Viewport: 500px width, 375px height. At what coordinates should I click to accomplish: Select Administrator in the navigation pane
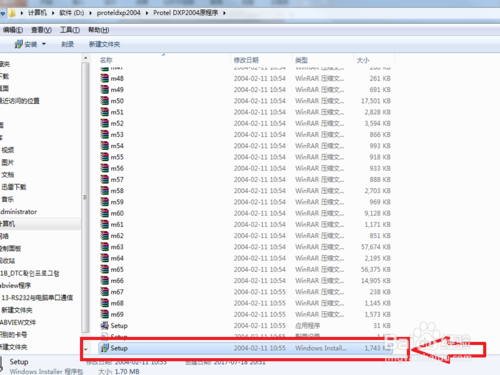19,212
